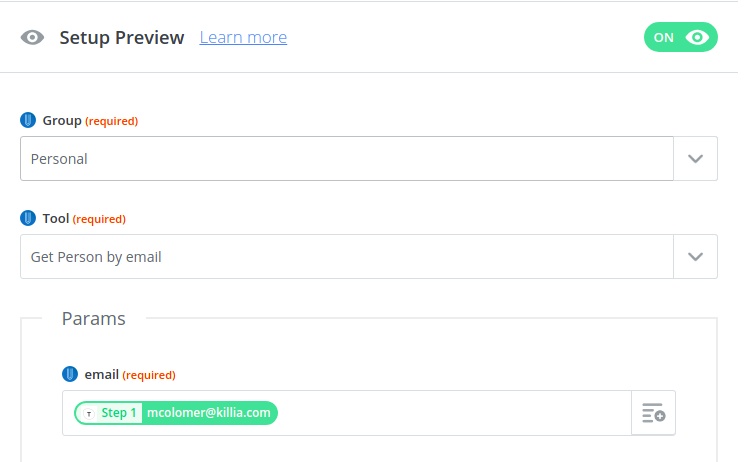Viewport: 747px width, 462px height.
Task: Click the Setup Preview heading
Action: [122, 38]
